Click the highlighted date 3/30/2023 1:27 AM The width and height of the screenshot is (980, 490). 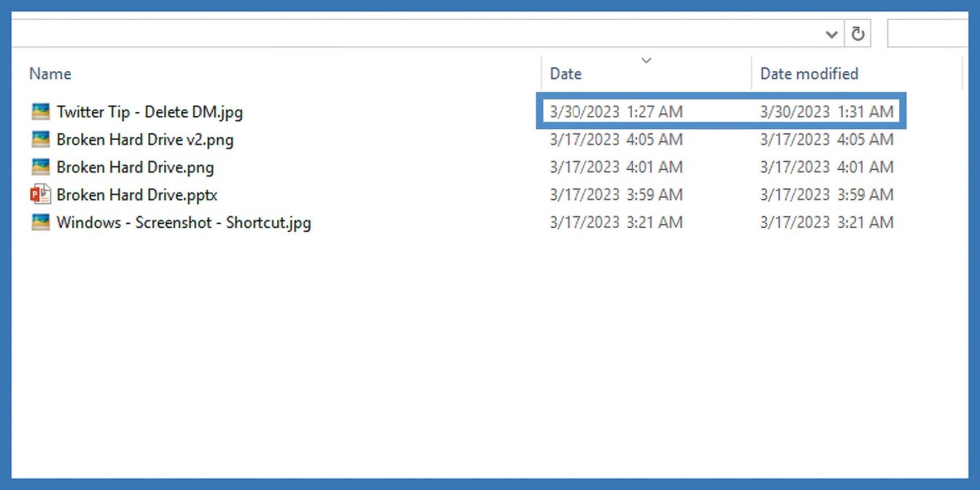coord(617,111)
